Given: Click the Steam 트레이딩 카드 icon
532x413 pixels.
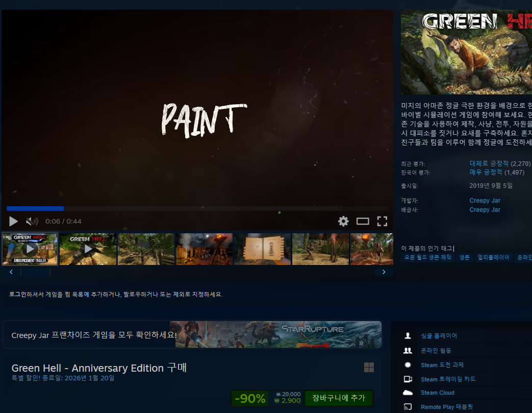Looking at the screenshot, I should pyautogui.click(x=407, y=379).
